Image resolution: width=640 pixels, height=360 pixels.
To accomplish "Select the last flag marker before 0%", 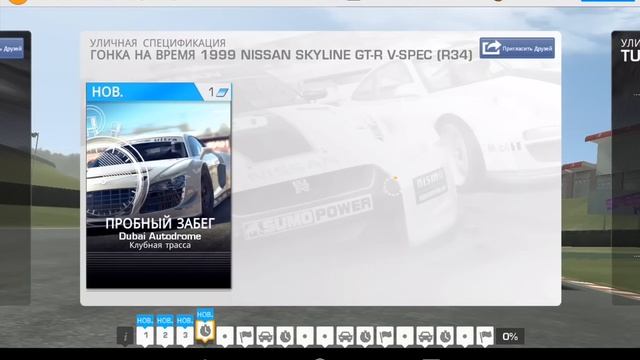I will 485,336.
